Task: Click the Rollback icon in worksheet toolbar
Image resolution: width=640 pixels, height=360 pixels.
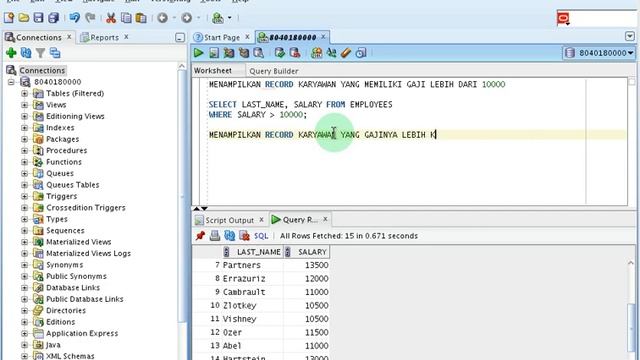Action: click(295, 53)
